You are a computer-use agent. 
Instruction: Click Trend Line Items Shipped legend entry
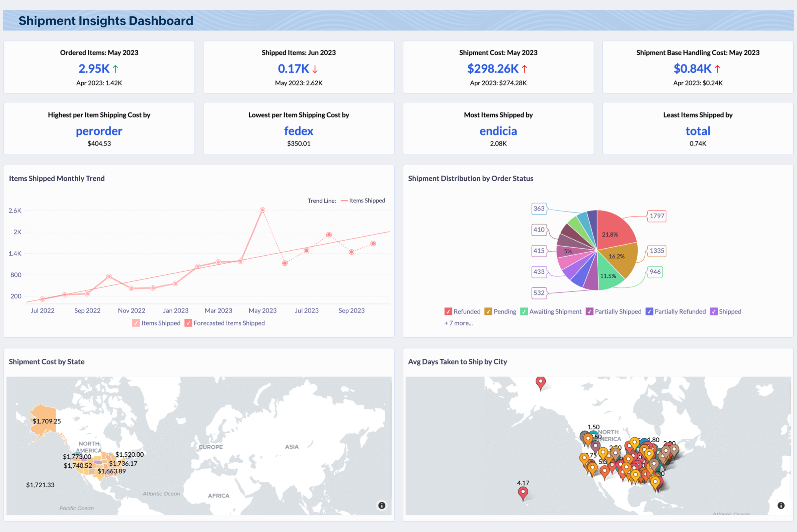(363, 200)
